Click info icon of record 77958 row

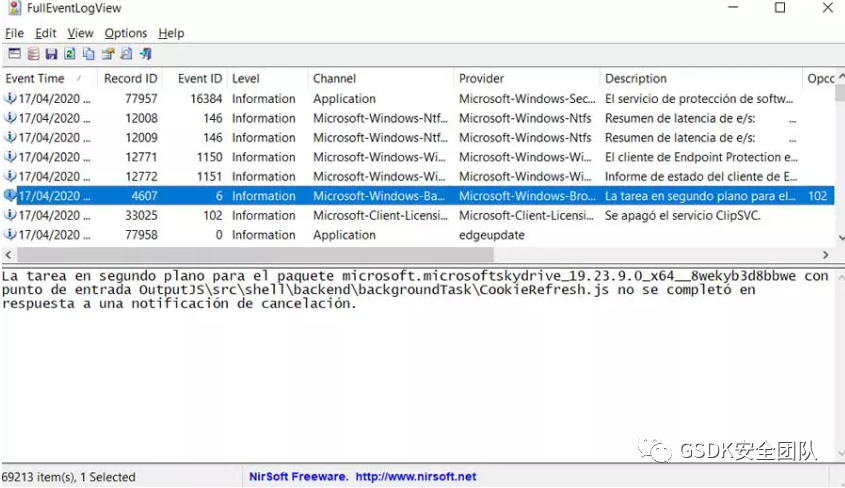pyautogui.click(x=10, y=234)
